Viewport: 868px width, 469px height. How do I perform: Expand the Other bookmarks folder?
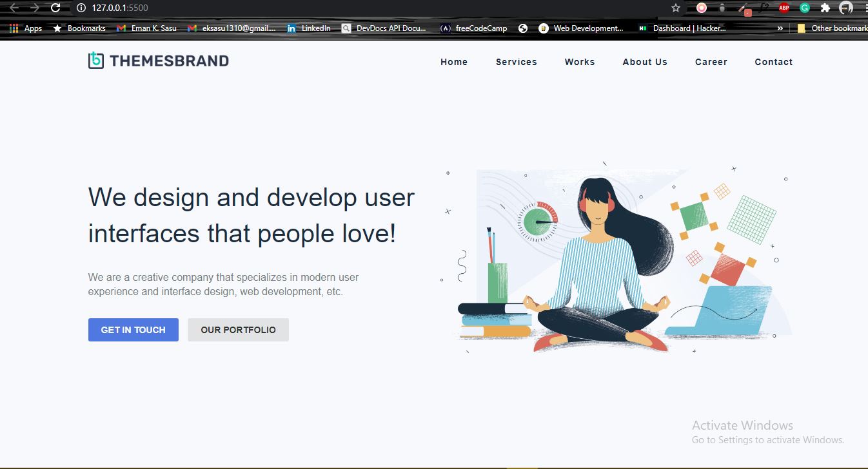point(832,28)
